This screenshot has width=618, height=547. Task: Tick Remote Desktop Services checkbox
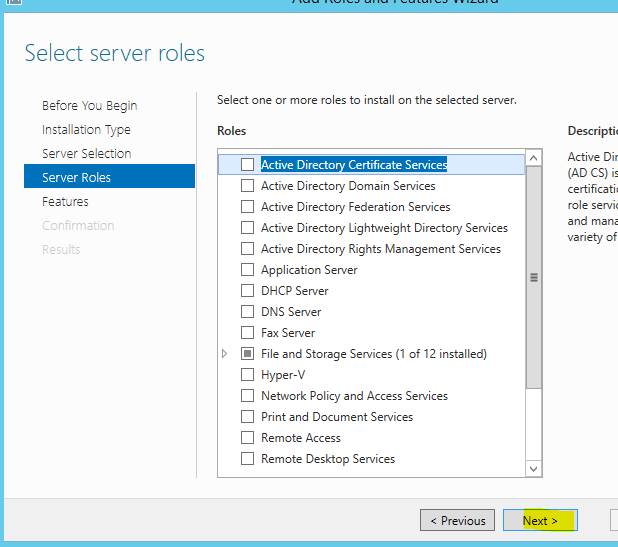point(247,458)
